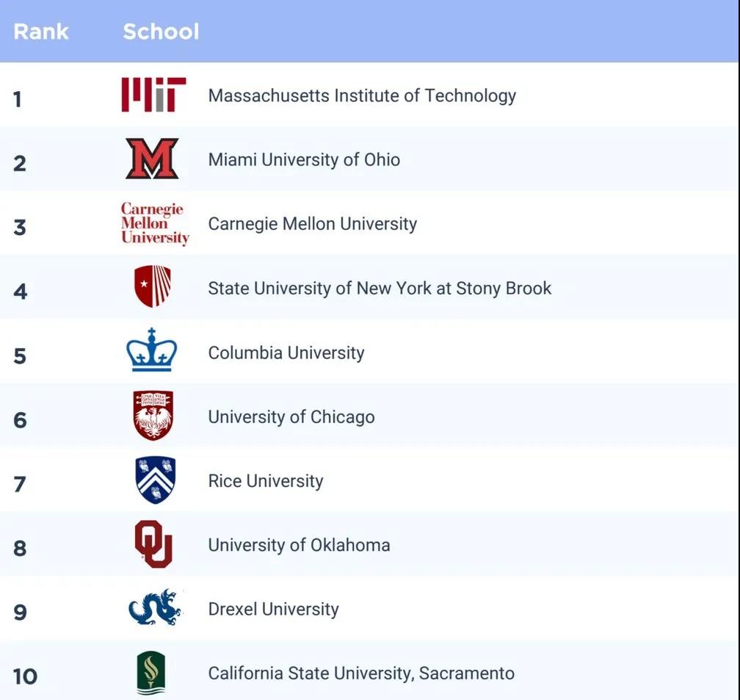Click the School column header

coord(161,32)
